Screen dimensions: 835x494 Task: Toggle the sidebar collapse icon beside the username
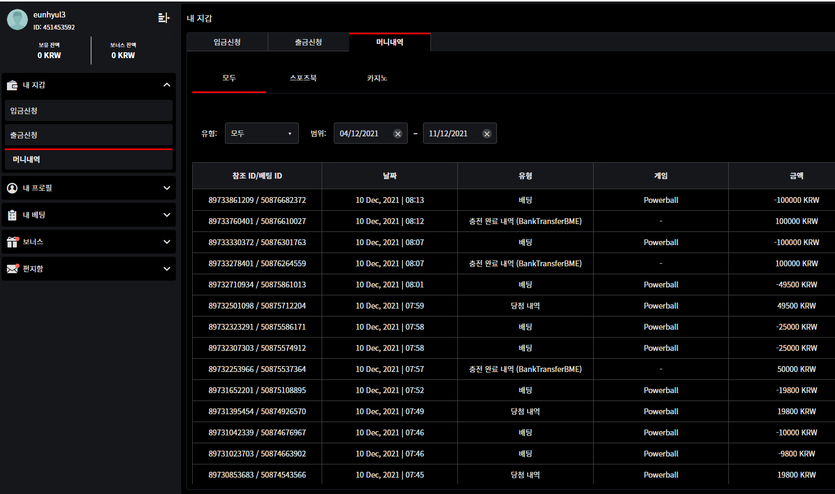[163, 18]
